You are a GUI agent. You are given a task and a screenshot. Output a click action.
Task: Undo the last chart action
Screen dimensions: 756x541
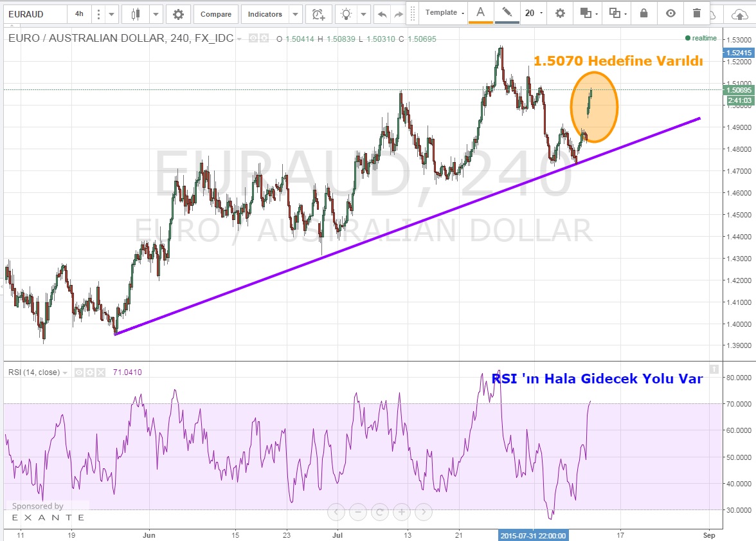click(382, 14)
